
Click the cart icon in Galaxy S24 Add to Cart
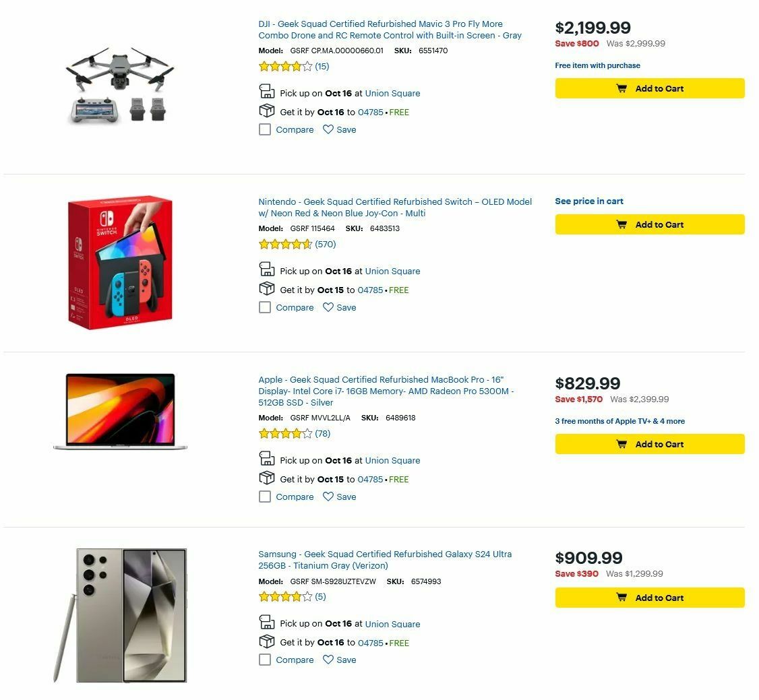pos(621,597)
